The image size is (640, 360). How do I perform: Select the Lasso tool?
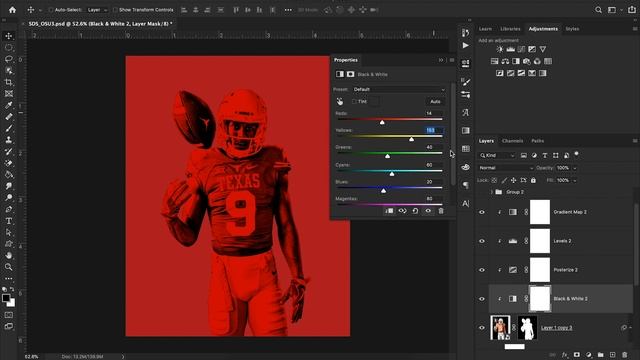tap(9, 59)
